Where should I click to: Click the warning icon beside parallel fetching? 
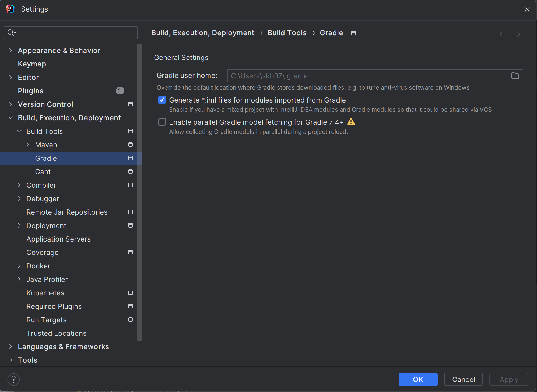pos(351,122)
